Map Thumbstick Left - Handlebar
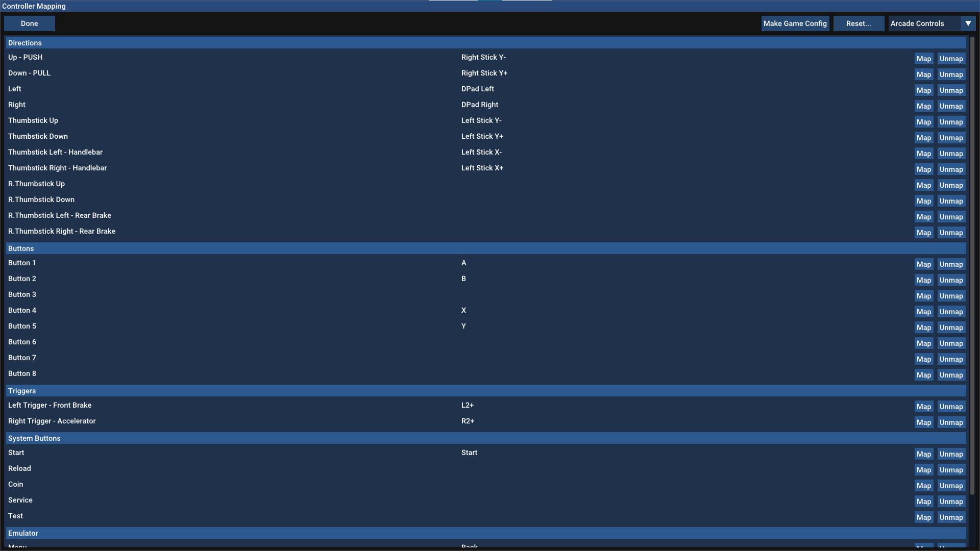The height and width of the screenshot is (551, 980). click(x=923, y=154)
